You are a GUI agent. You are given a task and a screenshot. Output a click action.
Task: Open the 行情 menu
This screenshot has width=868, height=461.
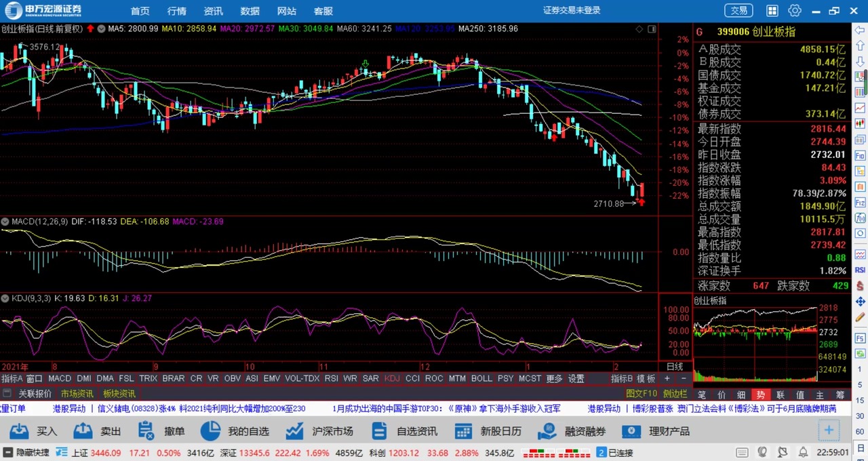tap(177, 11)
